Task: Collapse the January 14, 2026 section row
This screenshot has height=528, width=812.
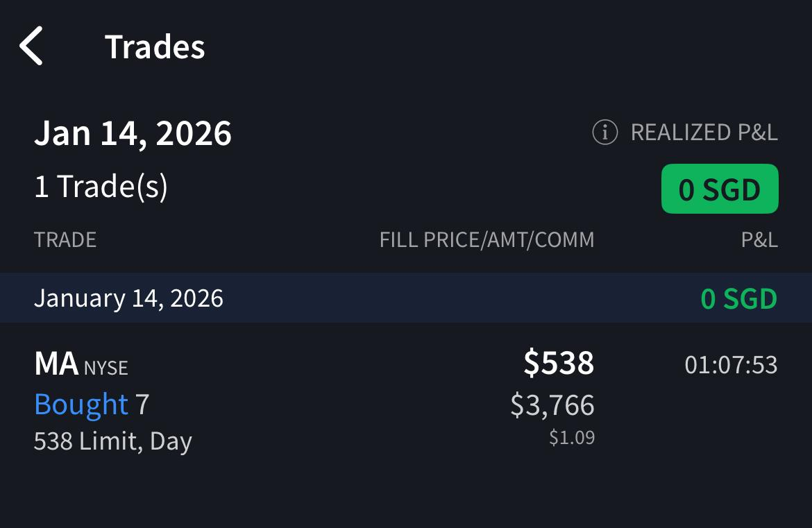Action: pyautogui.click(x=129, y=298)
